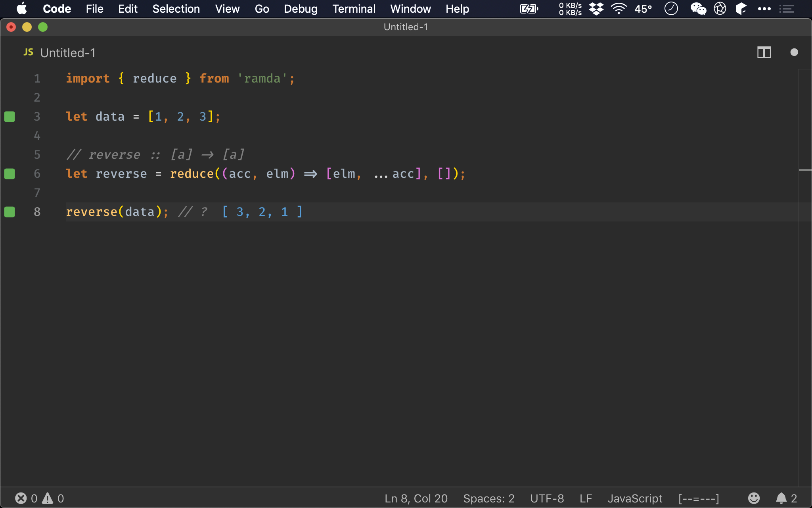Click 'Ln 8, Col 20' cursor position

[416, 498]
